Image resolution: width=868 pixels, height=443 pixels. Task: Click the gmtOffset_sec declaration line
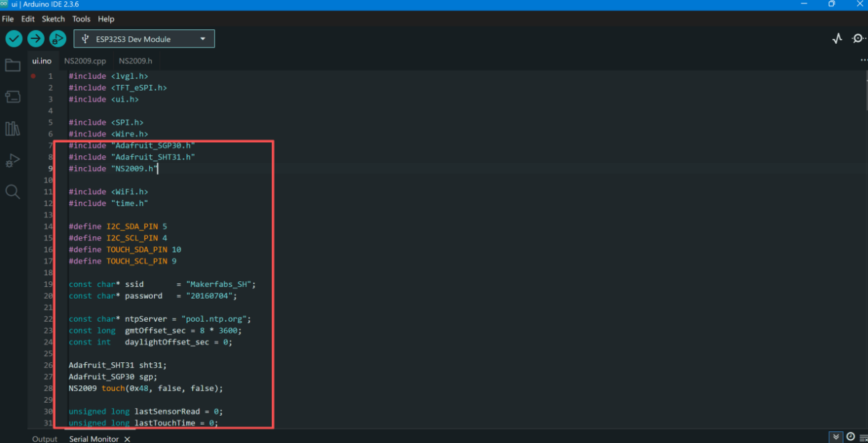tap(155, 330)
